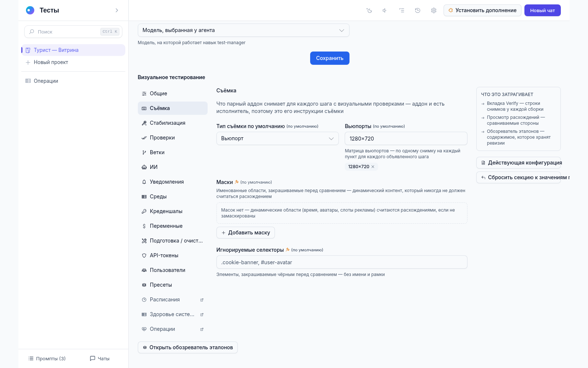Click pin icon next to Маски

237,182
